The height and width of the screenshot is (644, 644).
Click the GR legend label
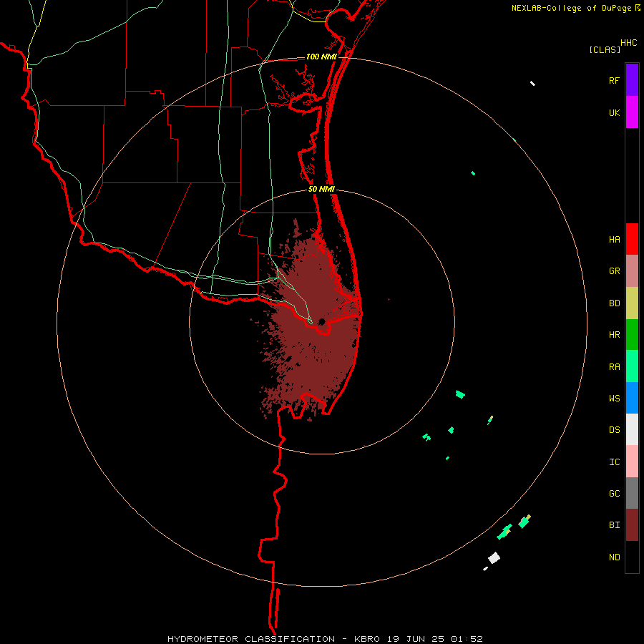click(614, 271)
